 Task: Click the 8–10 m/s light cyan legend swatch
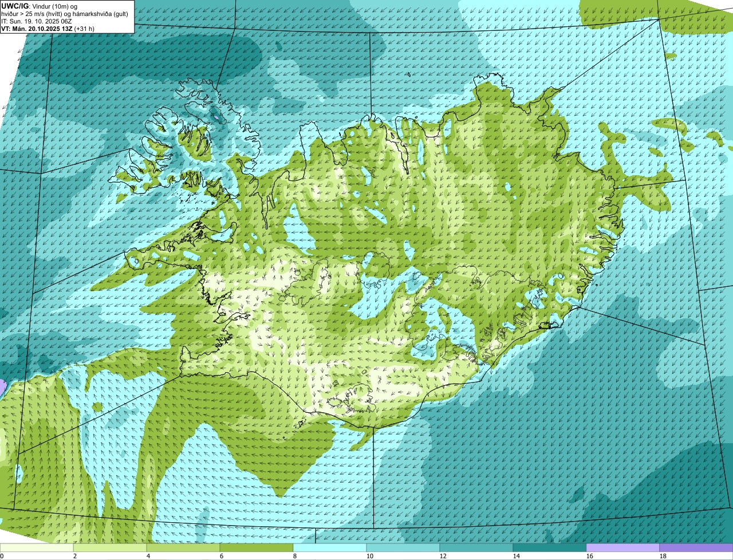330,548
